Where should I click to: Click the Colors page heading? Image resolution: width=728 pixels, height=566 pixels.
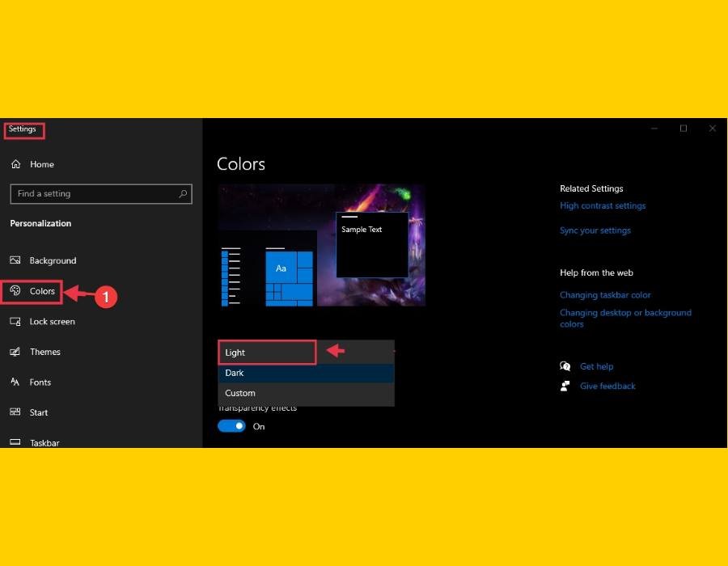[241, 164]
